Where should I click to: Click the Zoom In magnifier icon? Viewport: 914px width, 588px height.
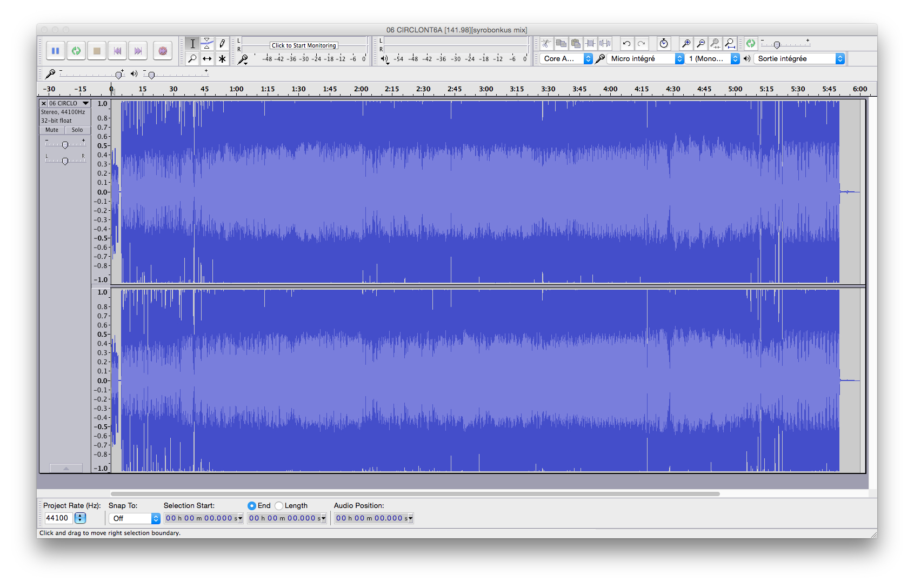(686, 43)
